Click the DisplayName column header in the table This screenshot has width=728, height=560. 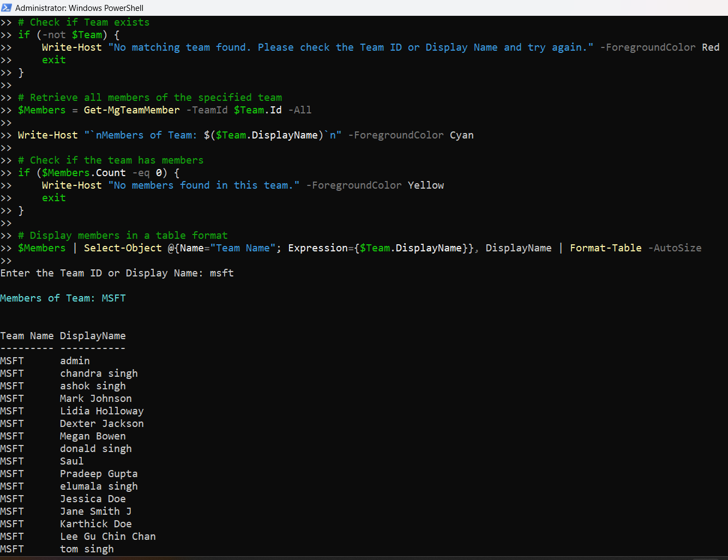[93, 336]
